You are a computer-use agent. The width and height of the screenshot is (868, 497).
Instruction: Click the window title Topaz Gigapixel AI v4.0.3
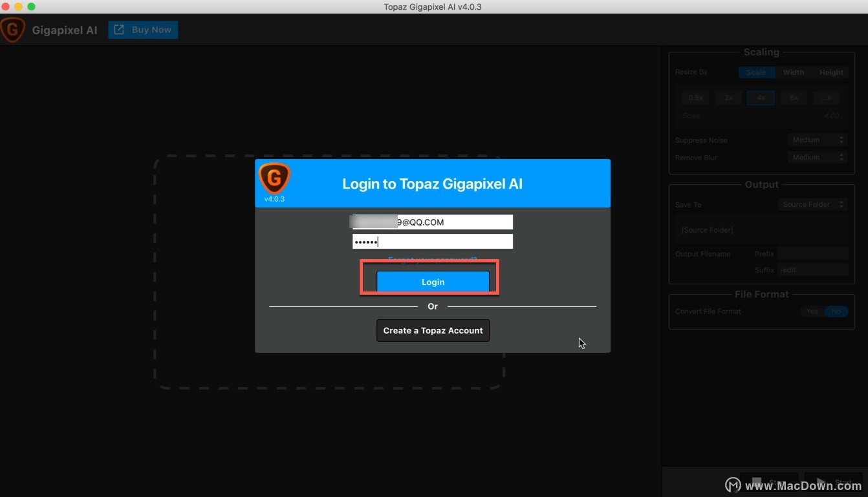(x=433, y=7)
